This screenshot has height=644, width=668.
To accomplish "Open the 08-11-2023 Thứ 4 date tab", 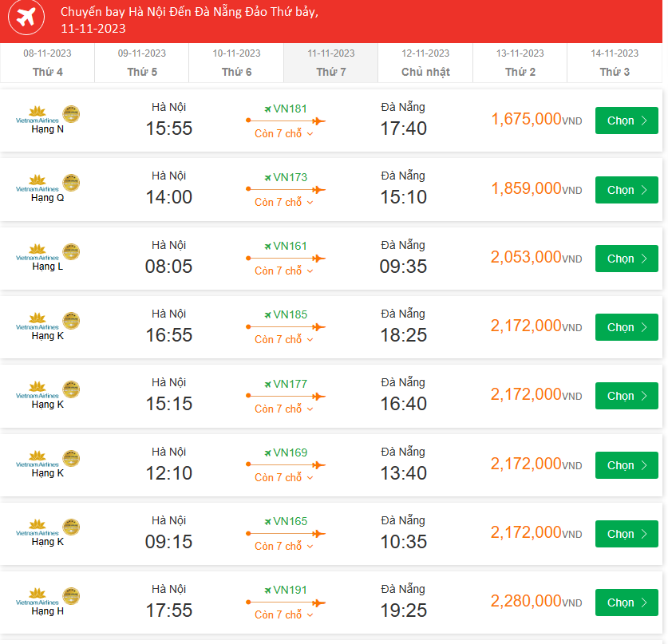I will coord(48,62).
